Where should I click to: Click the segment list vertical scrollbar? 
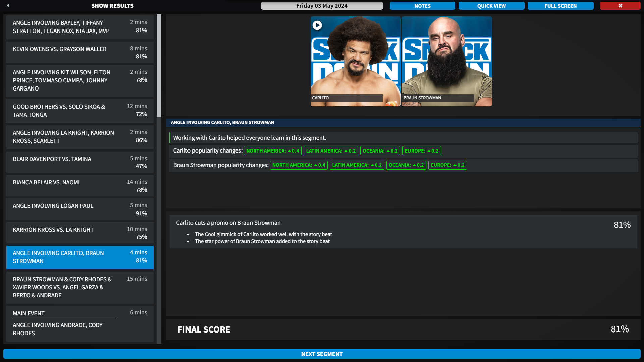(x=159, y=66)
